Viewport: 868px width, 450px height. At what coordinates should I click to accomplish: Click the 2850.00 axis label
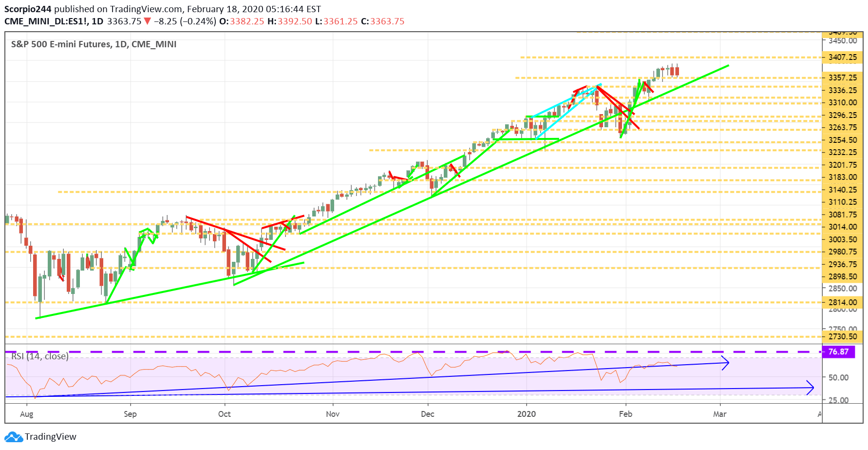click(843, 289)
